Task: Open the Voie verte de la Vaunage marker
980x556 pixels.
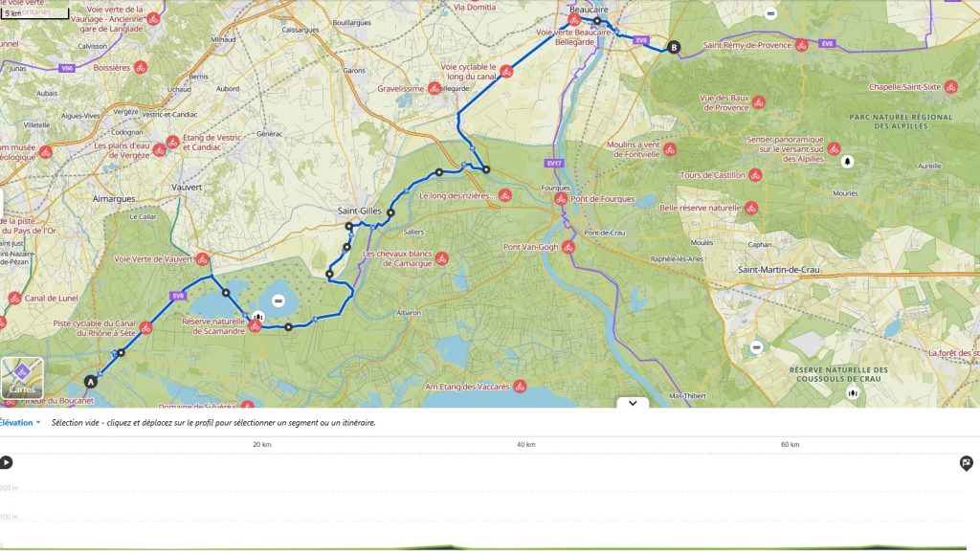Action: click(153, 19)
